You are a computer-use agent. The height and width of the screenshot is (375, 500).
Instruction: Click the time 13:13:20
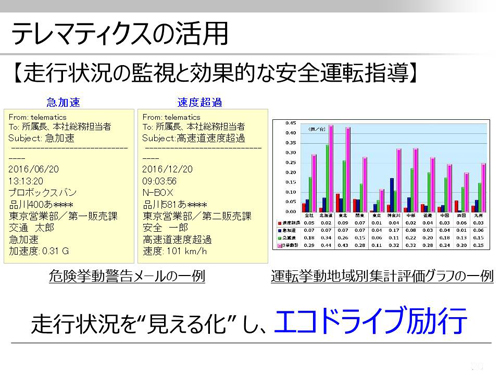coord(26,181)
